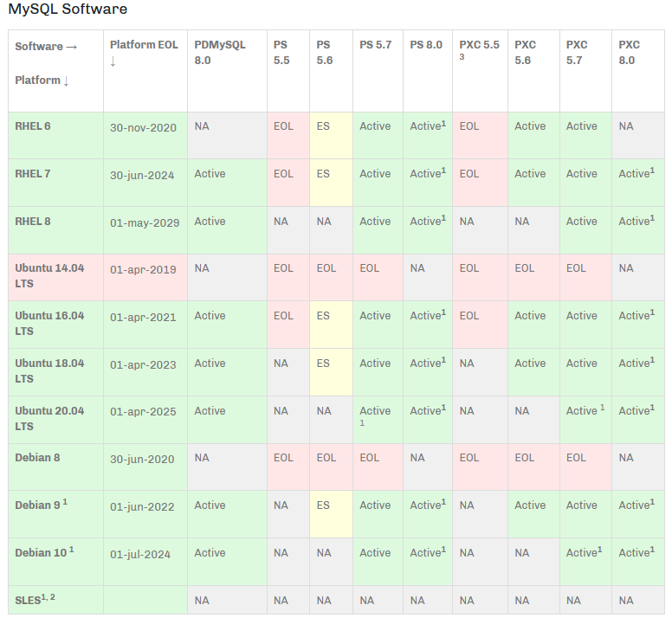The image size is (672, 618).
Task: Click the ES cell in Ubuntu 18.04 row
Action: pos(332,372)
